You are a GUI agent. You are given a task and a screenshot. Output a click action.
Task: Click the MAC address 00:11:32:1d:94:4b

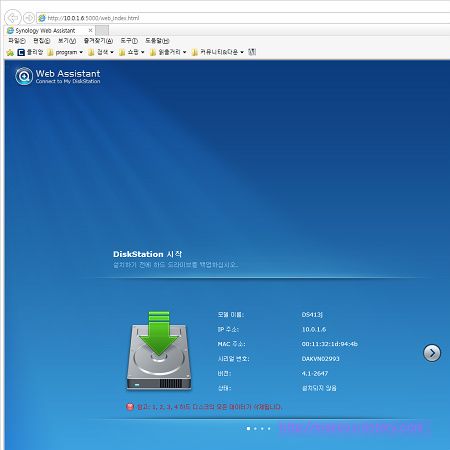[x=330, y=344]
